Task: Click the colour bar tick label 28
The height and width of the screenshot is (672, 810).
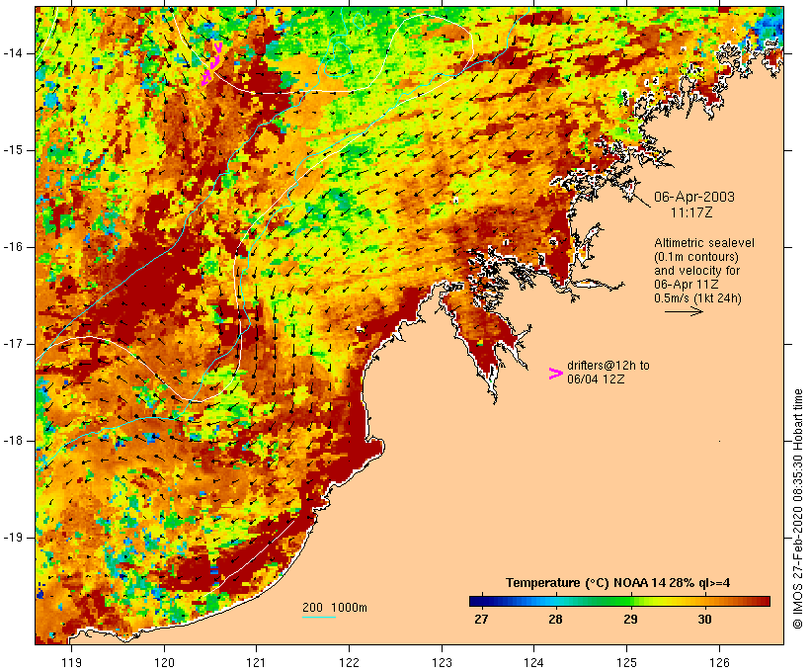Action: coord(555,619)
